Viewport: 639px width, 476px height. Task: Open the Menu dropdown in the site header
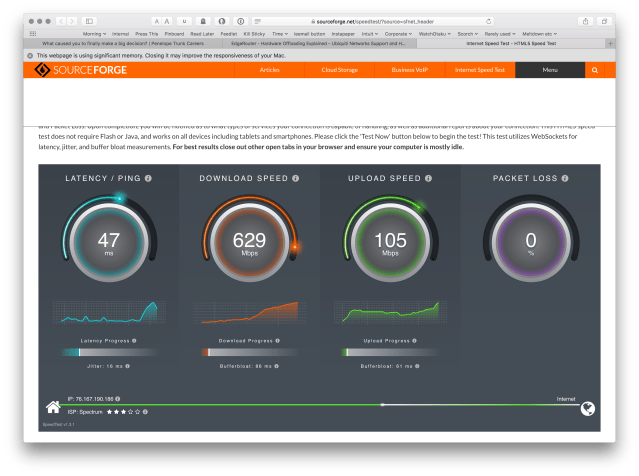click(550, 71)
